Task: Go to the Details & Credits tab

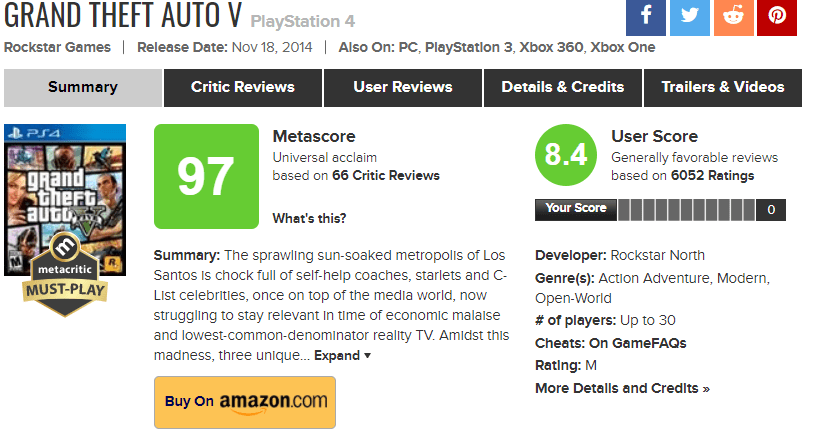Action: 562,87
